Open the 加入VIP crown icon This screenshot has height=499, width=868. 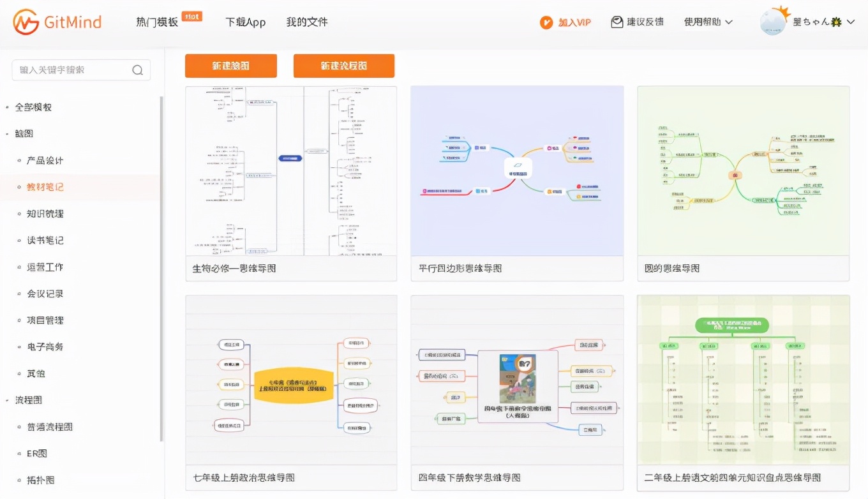click(547, 21)
